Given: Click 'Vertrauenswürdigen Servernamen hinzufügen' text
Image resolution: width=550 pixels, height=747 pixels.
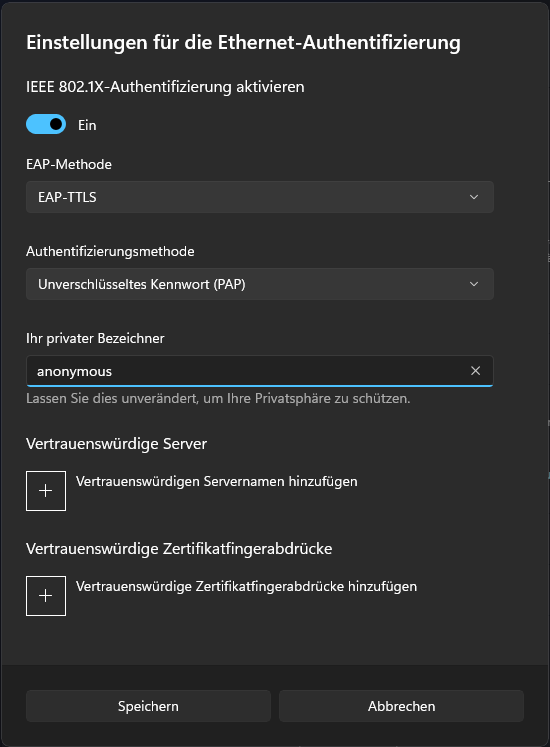Looking at the screenshot, I should 216,481.
